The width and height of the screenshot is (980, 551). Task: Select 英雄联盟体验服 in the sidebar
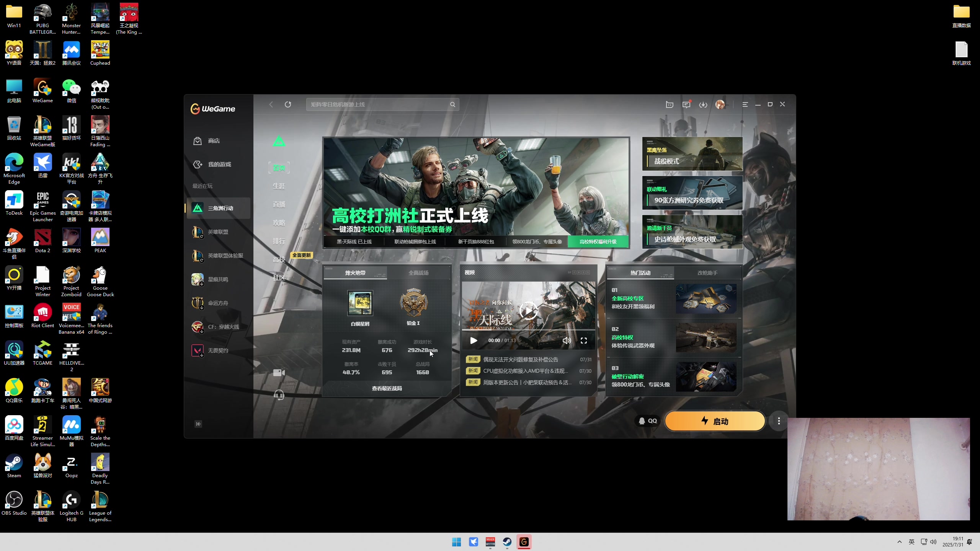pyautogui.click(x=219, y=256)
